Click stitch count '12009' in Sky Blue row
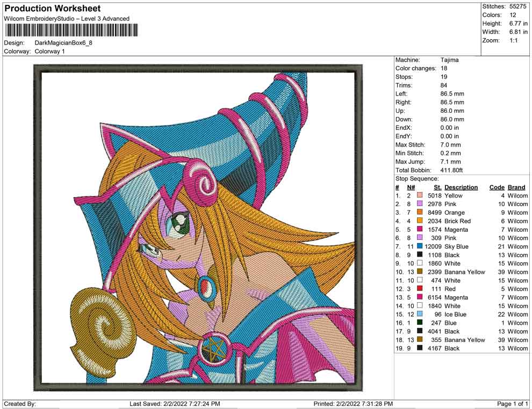The width and height of the screenshot is (532, 409). 433,246
